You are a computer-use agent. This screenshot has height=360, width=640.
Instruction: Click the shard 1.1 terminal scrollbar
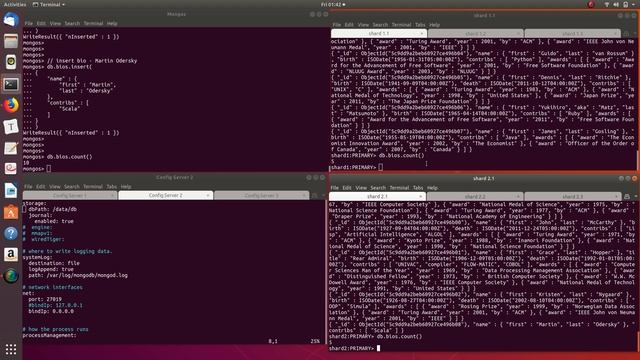click(x=638, y=160)
